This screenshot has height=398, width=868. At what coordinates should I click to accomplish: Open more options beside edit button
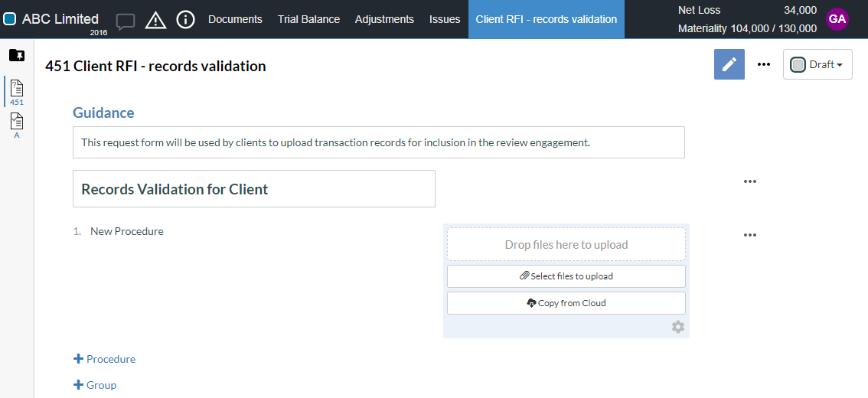763,64
